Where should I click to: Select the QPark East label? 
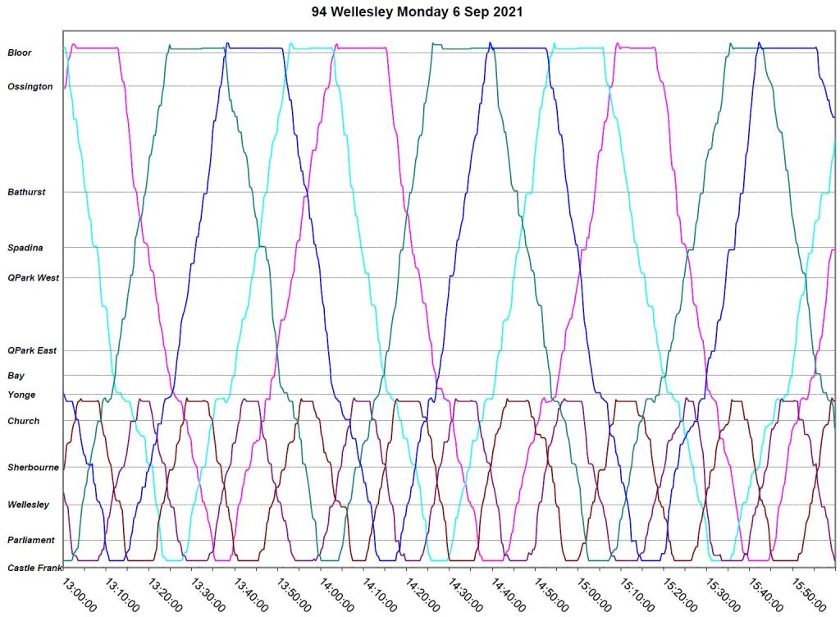32,350
